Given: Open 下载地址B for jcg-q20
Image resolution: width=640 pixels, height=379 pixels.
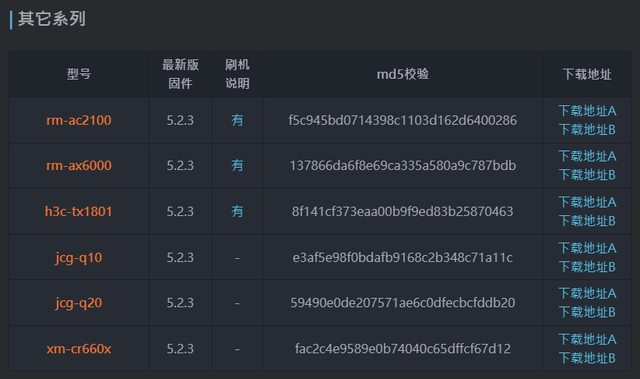Looking at the screenshot, I should coord(587,313).
